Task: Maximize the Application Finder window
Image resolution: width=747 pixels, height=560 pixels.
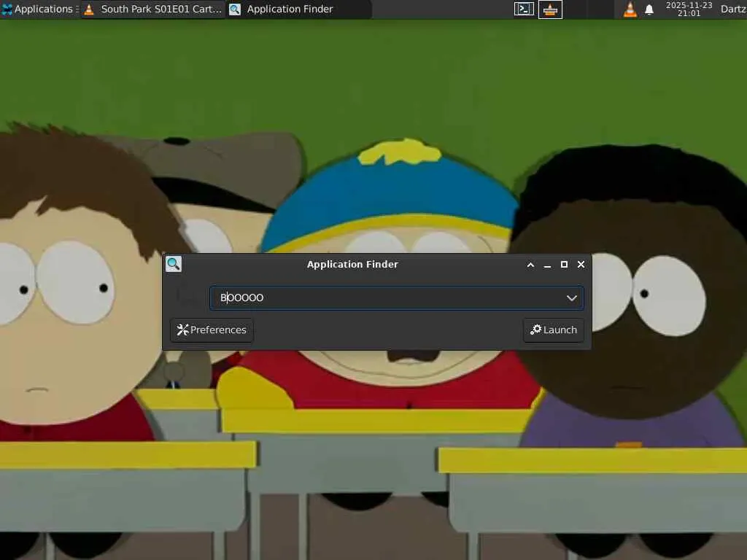Action: (564, 264)
